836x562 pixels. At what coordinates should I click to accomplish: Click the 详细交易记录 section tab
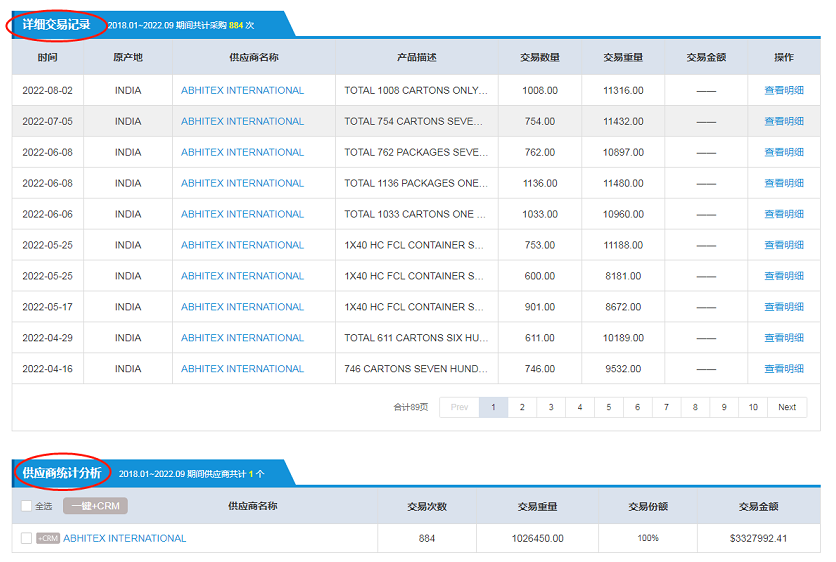coord(57,24)
